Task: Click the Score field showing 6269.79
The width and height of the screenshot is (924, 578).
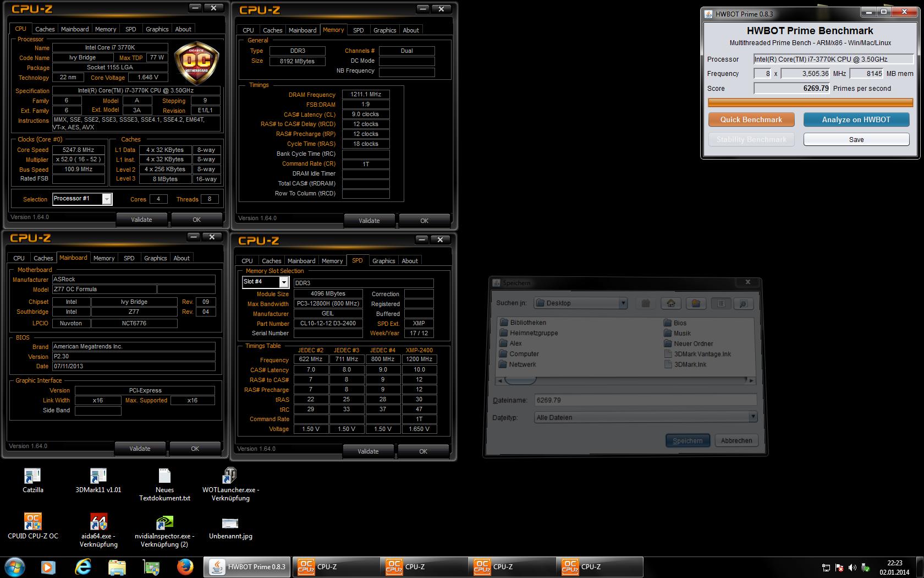Action: (x=792, y=88)
